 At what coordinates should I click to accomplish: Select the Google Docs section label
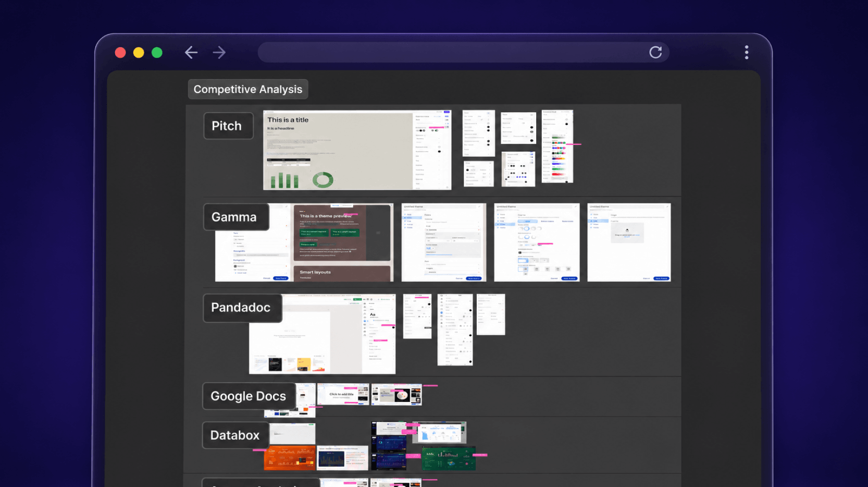click(x=249, y=396)
